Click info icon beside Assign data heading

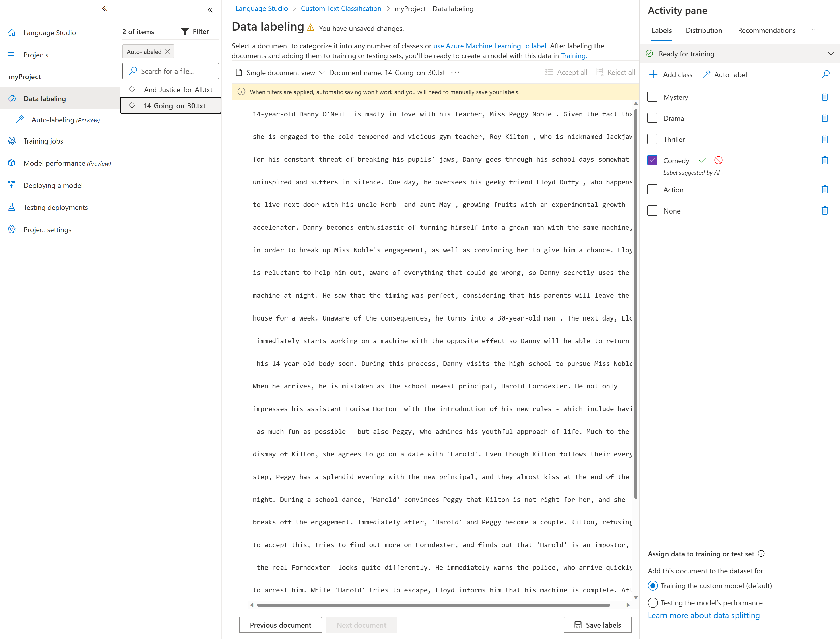pos(761,554)
